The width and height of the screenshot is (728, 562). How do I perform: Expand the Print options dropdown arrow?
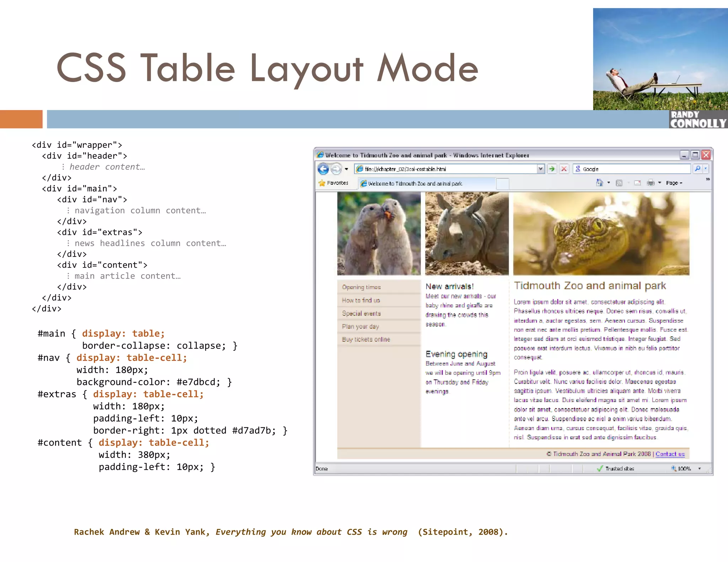(x=659, y=183)
